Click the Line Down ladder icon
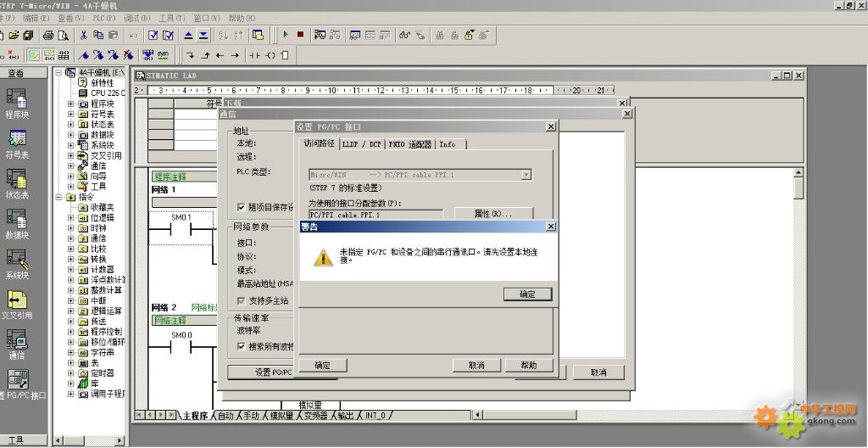 [x=191, y=55]
